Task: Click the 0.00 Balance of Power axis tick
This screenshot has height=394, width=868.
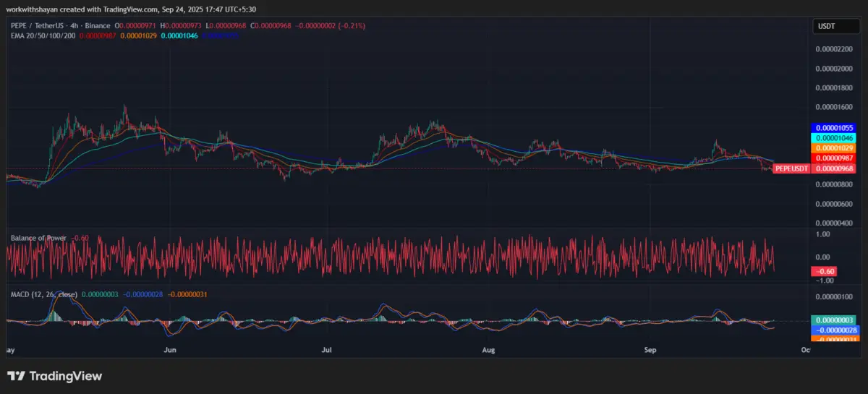Action: 822,257
